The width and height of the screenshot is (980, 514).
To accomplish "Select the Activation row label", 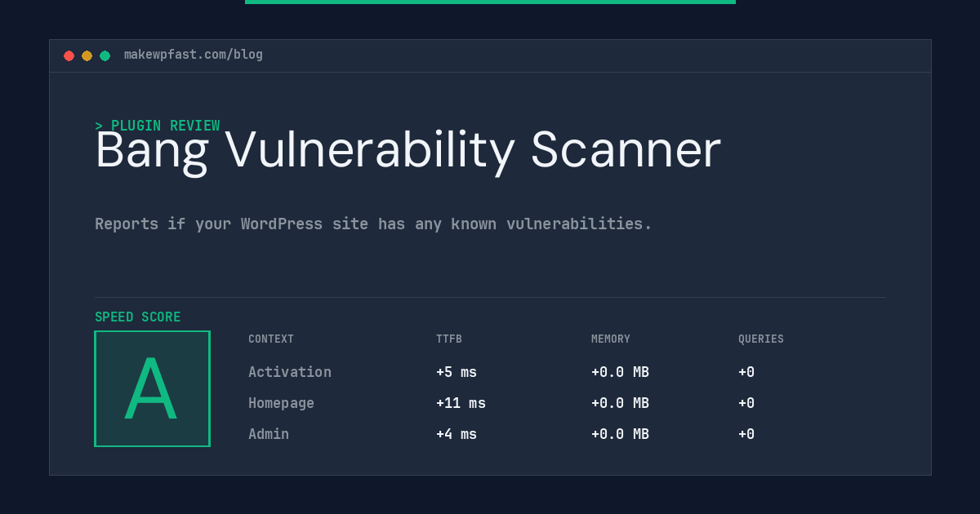I will tap(290, 372).
